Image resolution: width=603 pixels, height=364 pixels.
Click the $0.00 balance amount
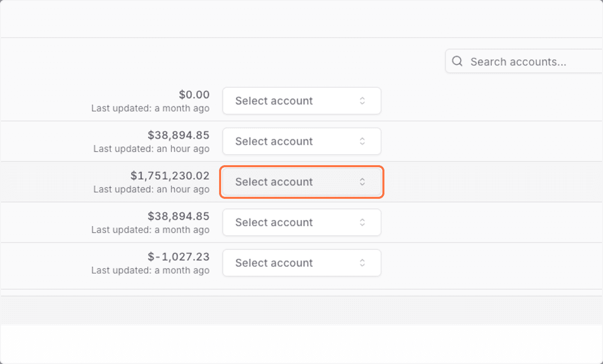(x=193, y=94)
